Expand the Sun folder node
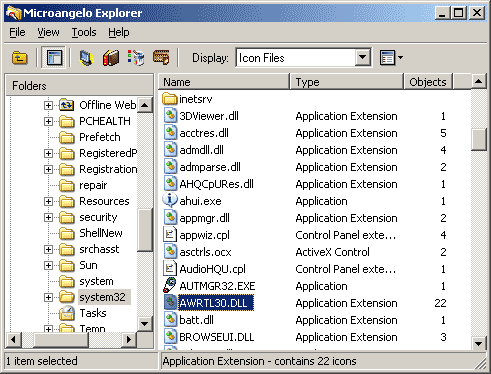The image size is (491, 374). pos(48,265)
